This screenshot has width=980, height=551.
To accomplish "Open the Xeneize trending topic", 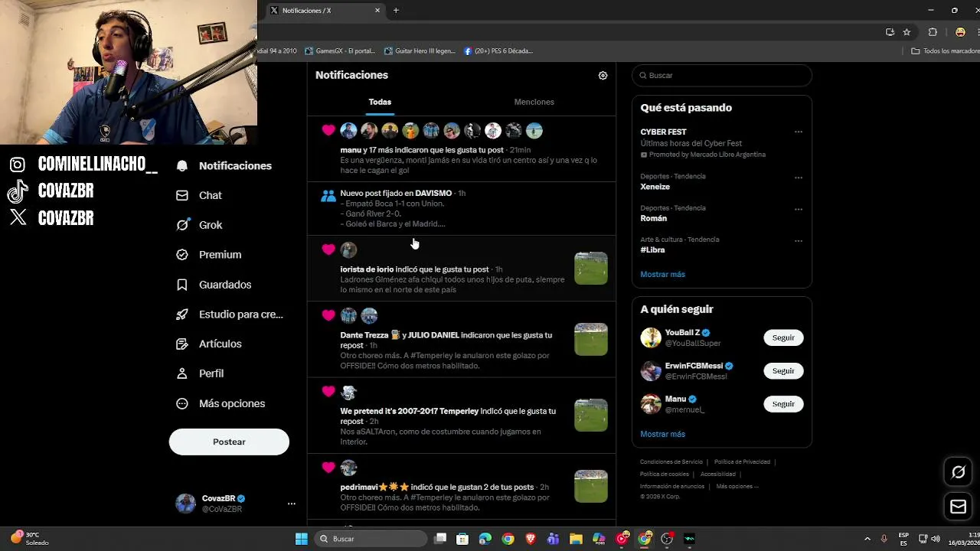I will (x=655, y=187).
